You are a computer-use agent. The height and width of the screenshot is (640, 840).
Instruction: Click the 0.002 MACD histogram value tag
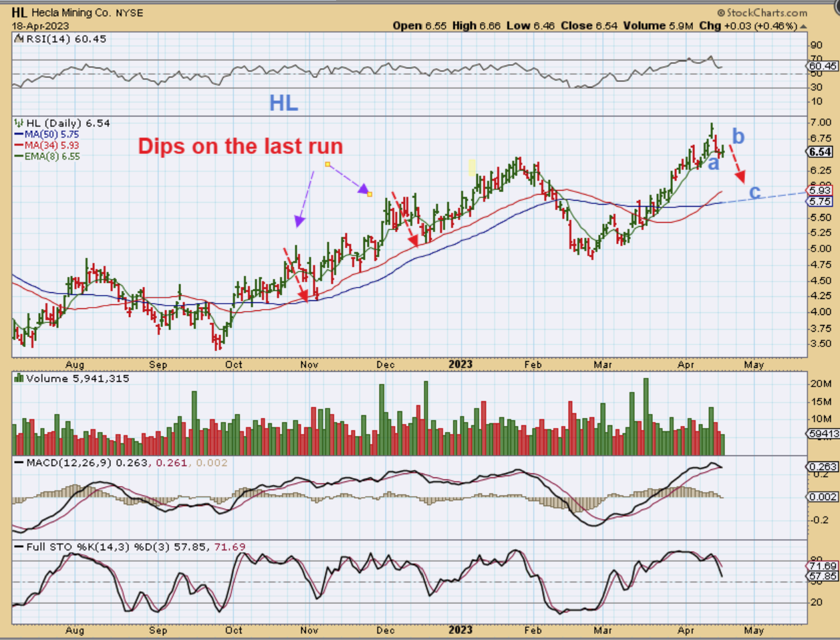tap(823, 496)
